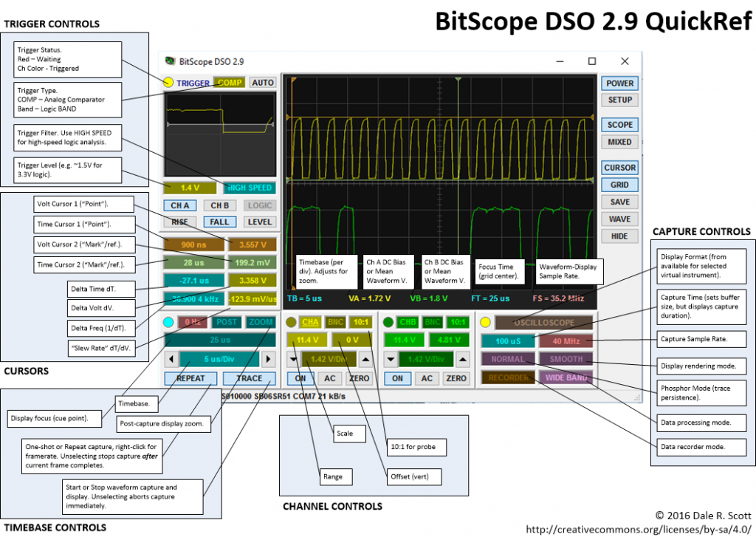This screenshot has height=537, width=756.
Task: Toggle Channel B ON button
Action: pos(397,377)
